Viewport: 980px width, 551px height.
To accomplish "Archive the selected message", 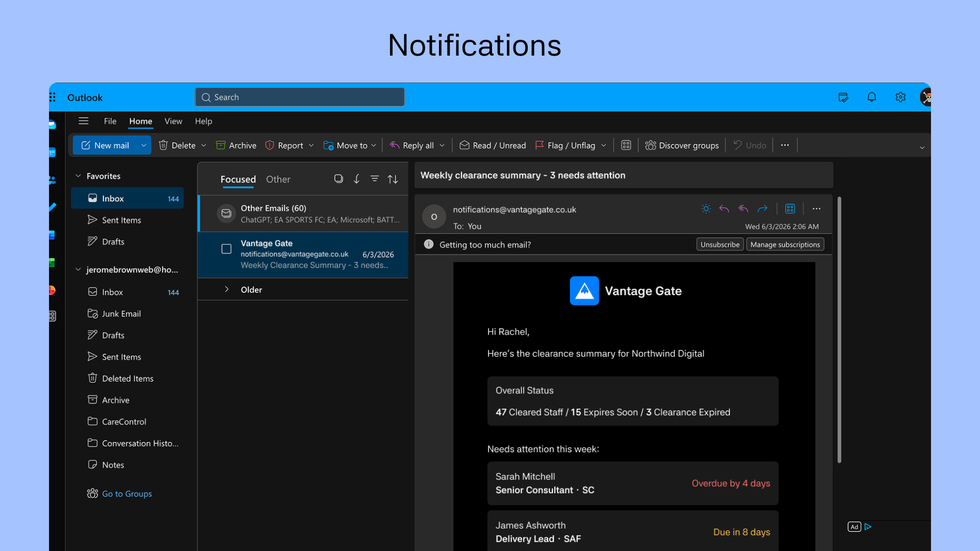I will click(x=236, y=145).
